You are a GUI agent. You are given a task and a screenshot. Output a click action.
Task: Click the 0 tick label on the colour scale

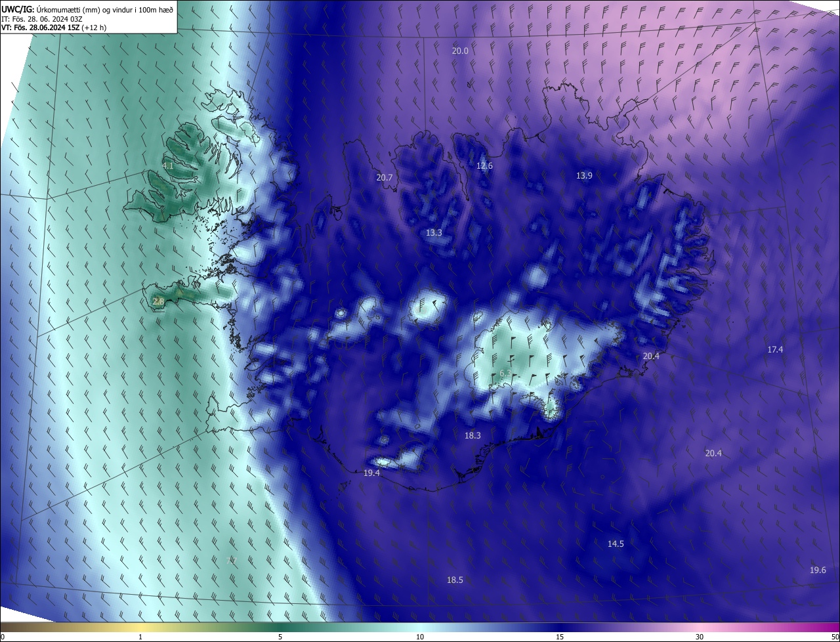point(3,637)
